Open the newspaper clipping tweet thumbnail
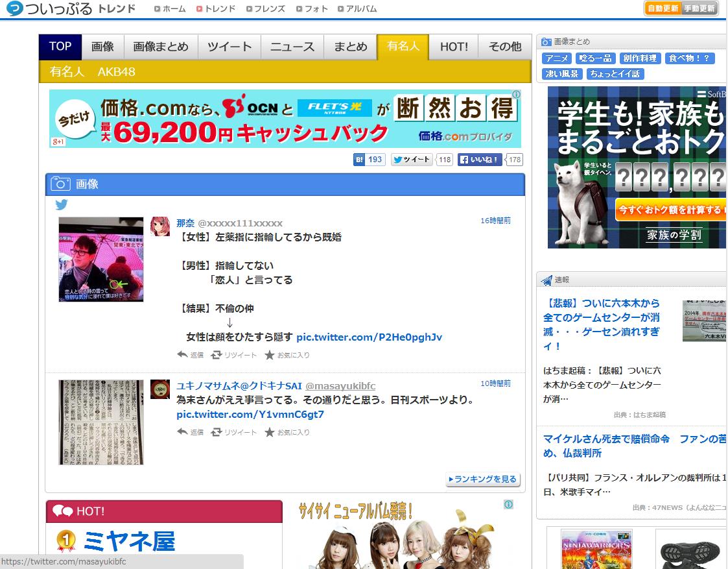This screenshot has width=728, height=569. (x=100, y=422)
